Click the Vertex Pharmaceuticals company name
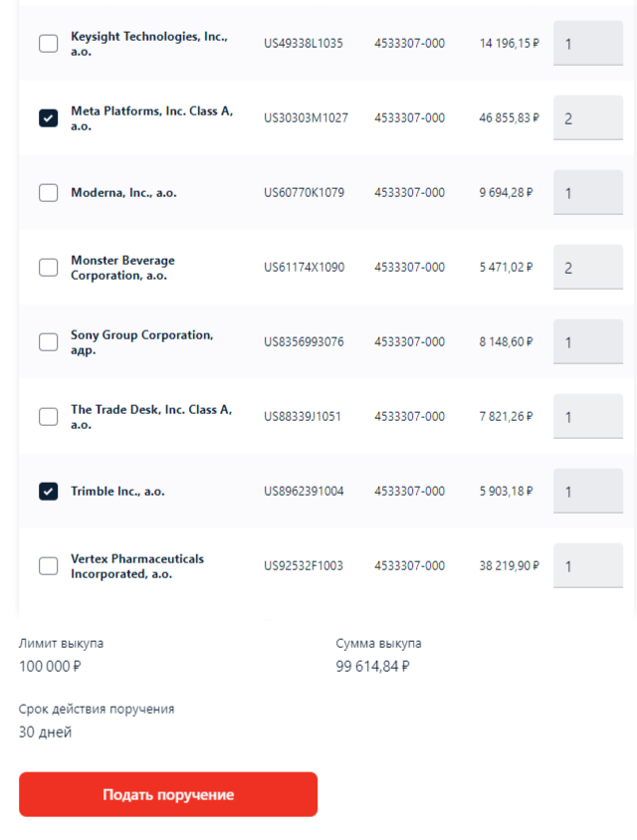Viewport: 637px width, 840px height. pyautogui.click(x=137, y=566)
